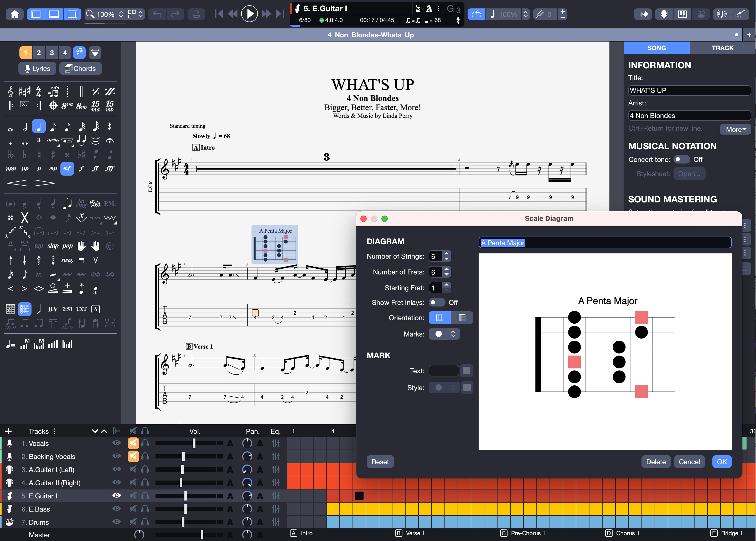Insert 8va octave marking

67,106
